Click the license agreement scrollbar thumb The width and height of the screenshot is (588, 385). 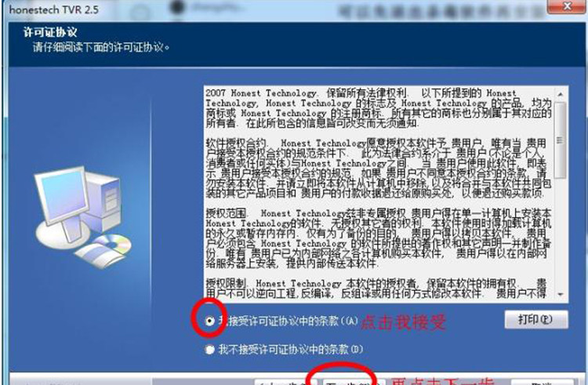[x=561, y=140]
